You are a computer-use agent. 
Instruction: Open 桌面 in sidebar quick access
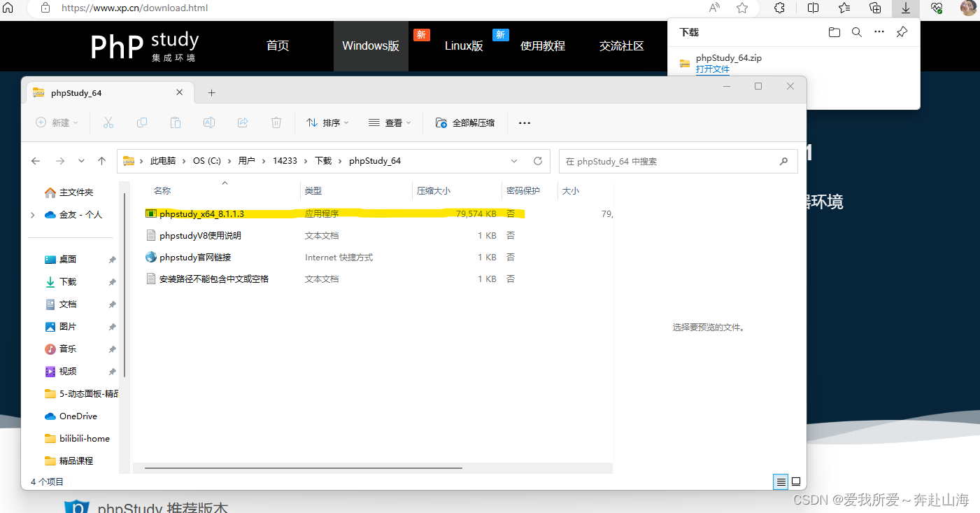tap(68, 260)
